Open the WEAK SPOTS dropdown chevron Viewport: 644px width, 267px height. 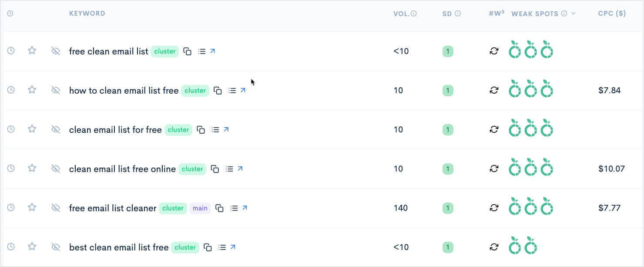[572, 14]
